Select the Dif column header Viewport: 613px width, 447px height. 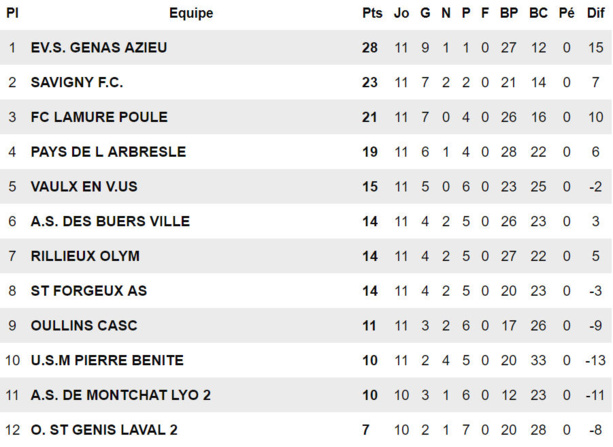595,13
